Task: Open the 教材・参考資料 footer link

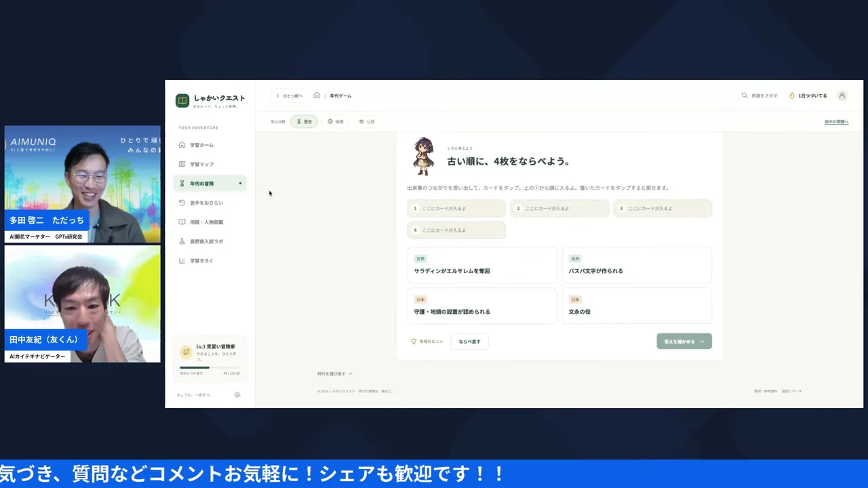Action: point(766,391)
